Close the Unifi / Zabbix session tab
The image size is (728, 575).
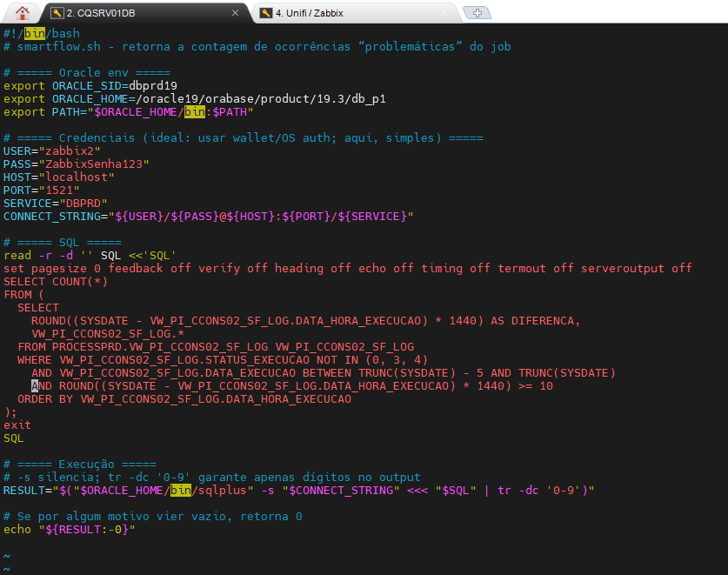(444, 13)
